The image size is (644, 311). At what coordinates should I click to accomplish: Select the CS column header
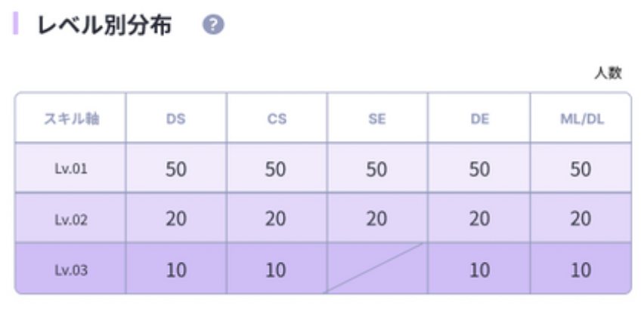[277, 119]
